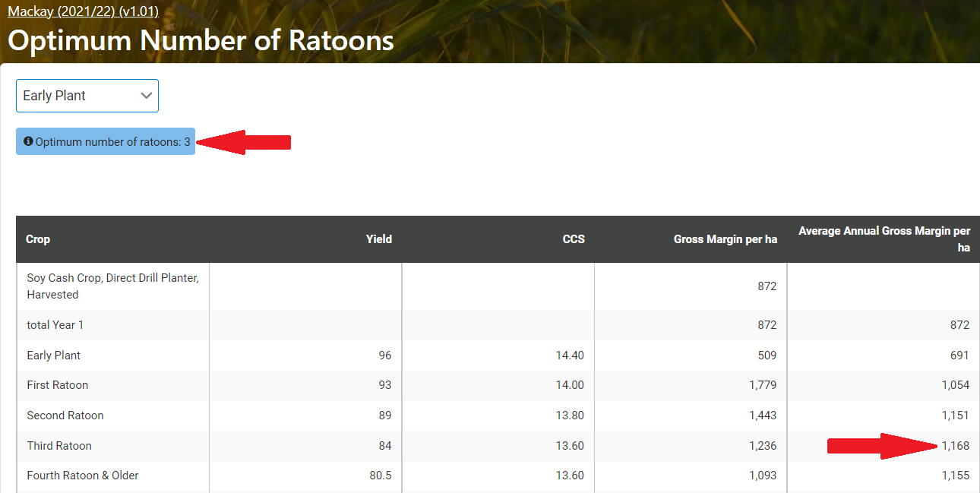
Task: Click the Third Ratoon row label
Action: click(59, 446)
